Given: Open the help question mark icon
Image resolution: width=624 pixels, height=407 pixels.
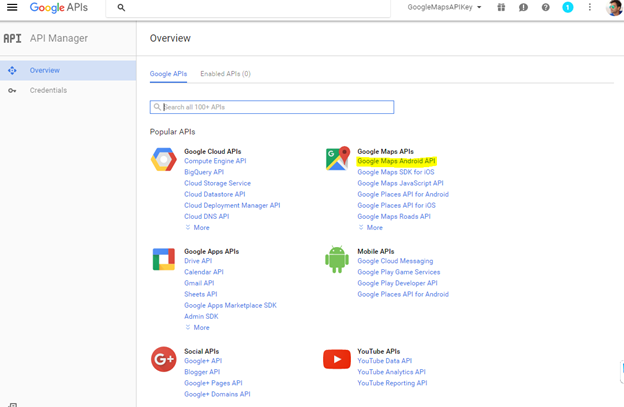Looking at the screenshot, I should tap(546, 7).
